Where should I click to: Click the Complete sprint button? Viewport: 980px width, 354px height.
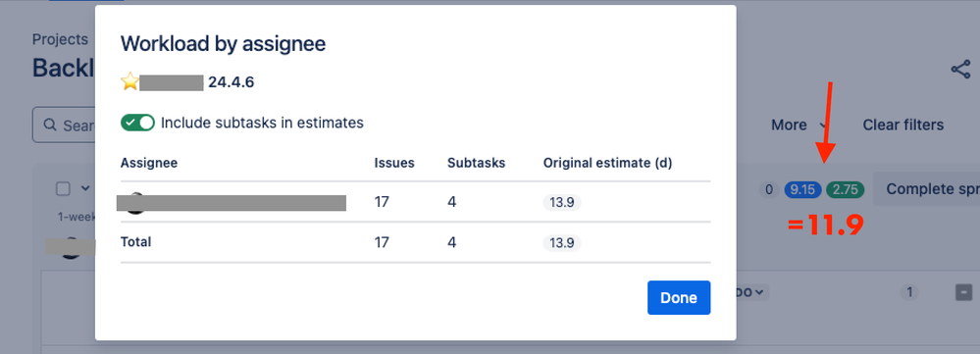pos(927,188)
